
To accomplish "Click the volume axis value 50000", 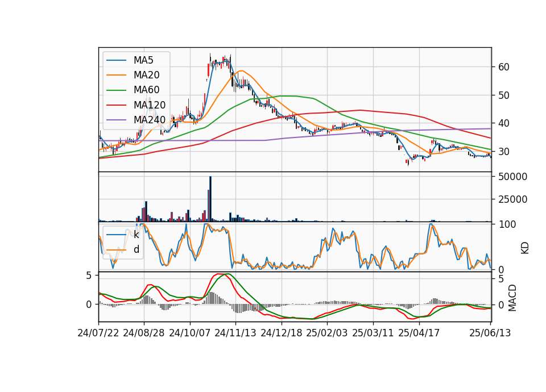I will click(512, 177).
